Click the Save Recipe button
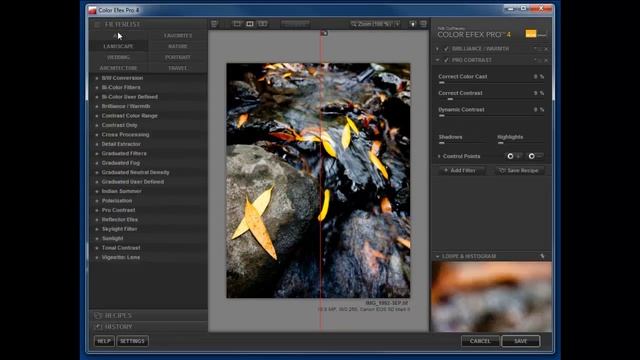Screen dimensions: 640x360 [x=520, y=171]
